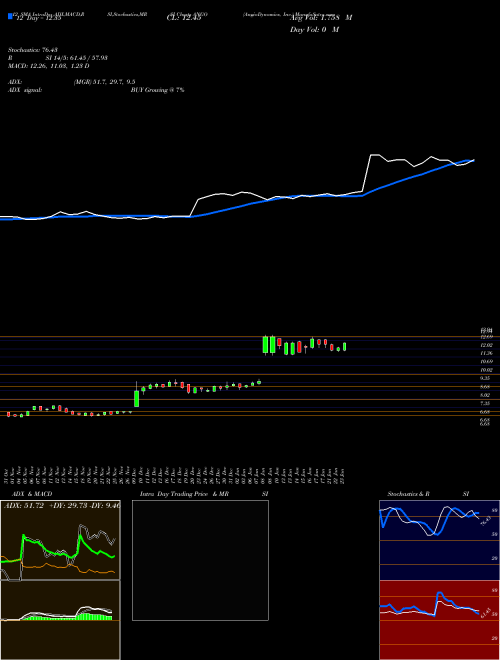
Task: Click the 'BUY Growing @ 7%' signal text
Action: 157,90
